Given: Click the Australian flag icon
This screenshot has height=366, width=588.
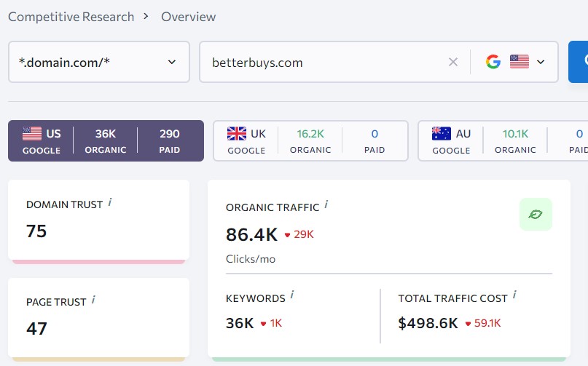Looking at the screenshot, I should click(442, 133).
